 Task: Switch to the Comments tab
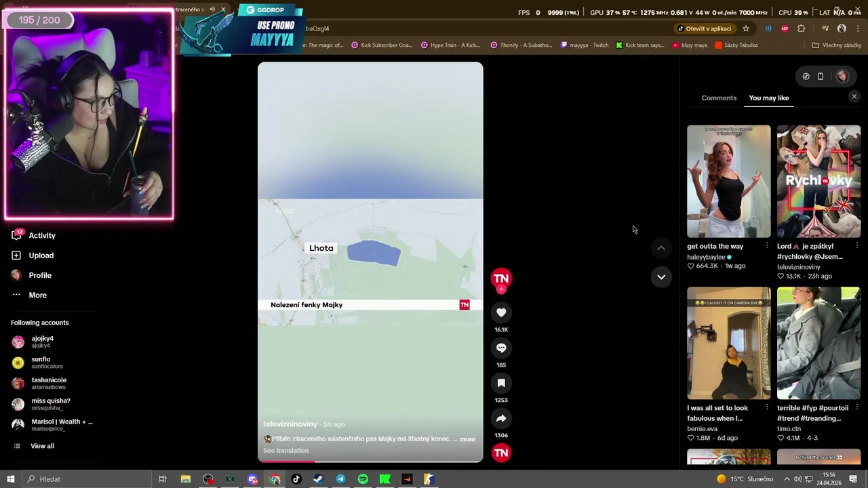(x=719, y=98)
